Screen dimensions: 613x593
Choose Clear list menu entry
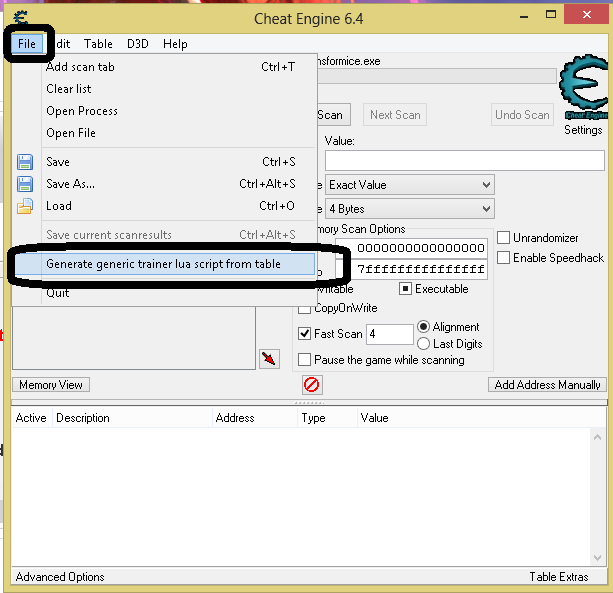tap(164, 89)
